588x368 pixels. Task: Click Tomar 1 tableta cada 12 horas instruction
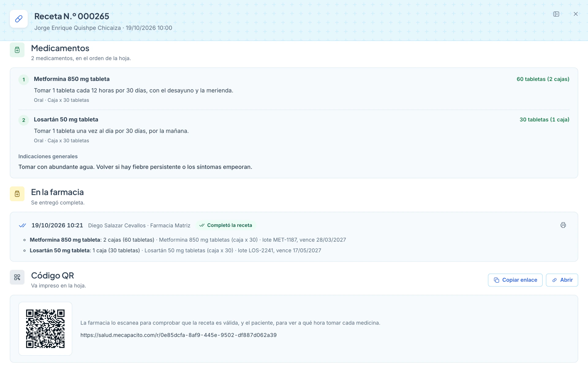[134, 90]
